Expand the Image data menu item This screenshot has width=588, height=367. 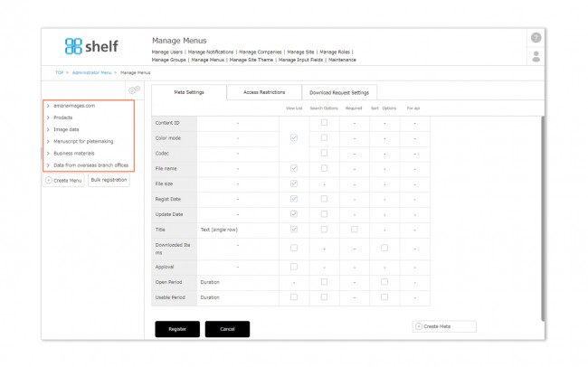click(48, 129)
